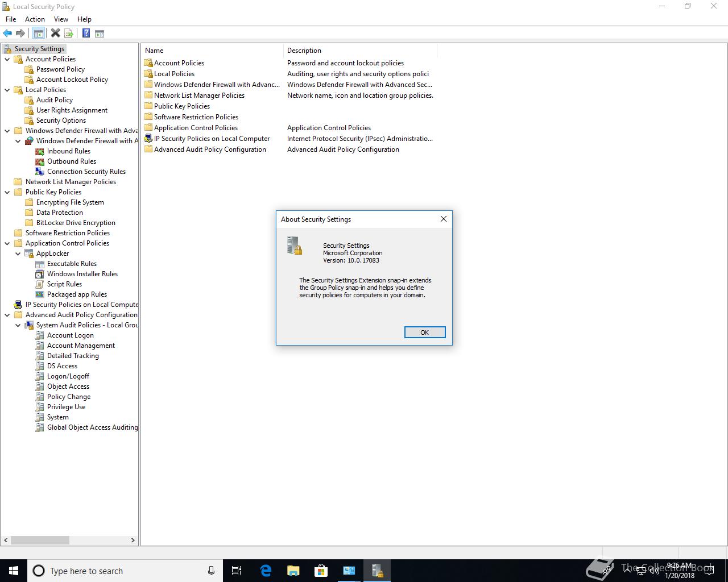Open the Help menu

point(84,19)
